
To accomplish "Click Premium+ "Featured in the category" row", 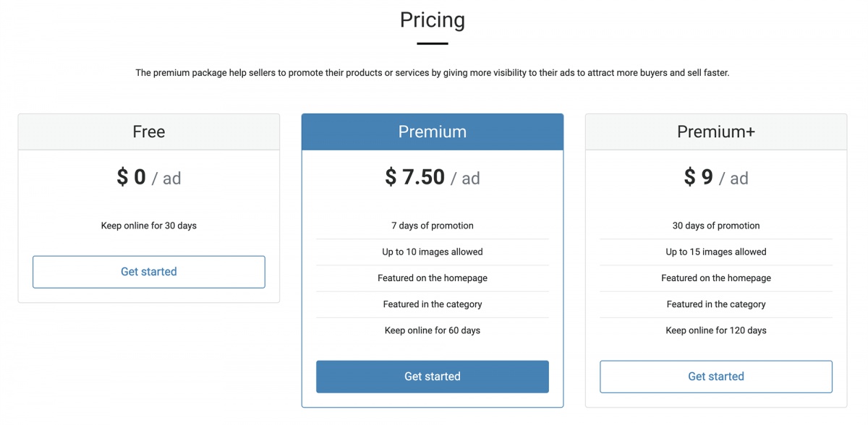I will (715, 304).
